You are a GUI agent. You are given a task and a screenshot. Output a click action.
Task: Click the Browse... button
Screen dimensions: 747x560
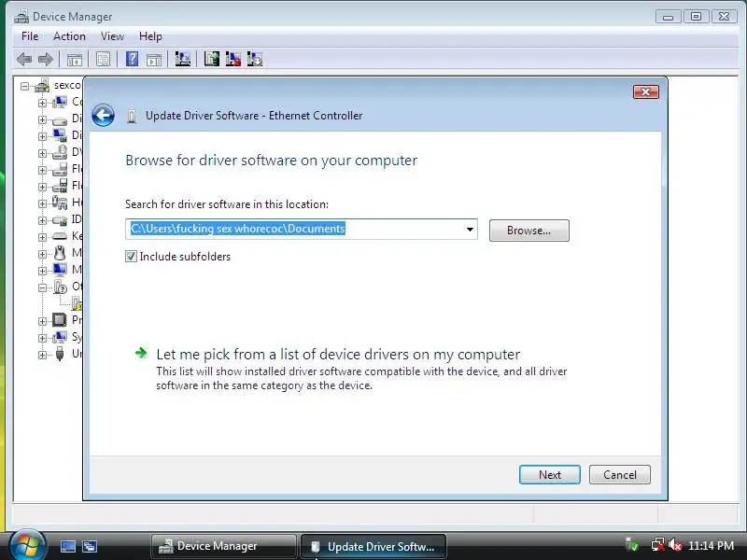pos(529,231)
